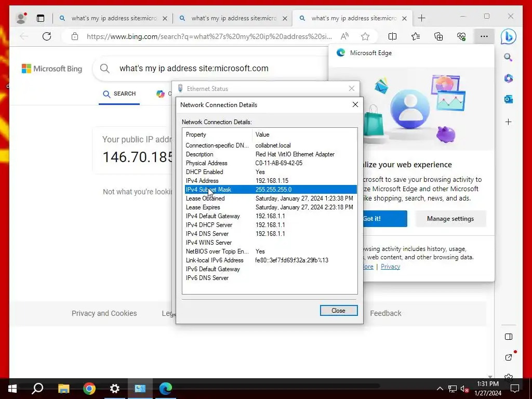Image resolution: width=532 pixels, height=399 pixels.
Task: Close the Ethernet Status window
Action: coord(352,88)
